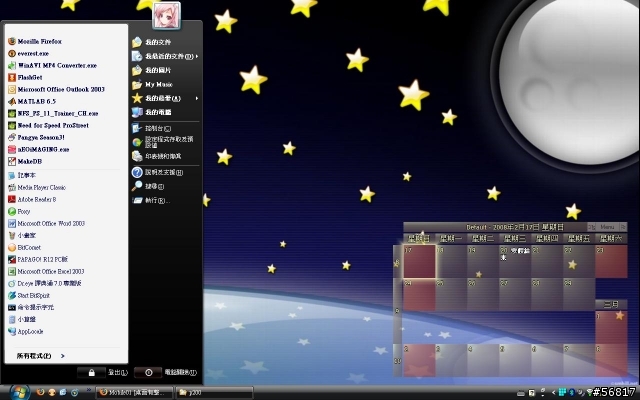Select calendar day 29
Image resolution: width=640 pixels, height=400 pixels.
click(578, 295)
